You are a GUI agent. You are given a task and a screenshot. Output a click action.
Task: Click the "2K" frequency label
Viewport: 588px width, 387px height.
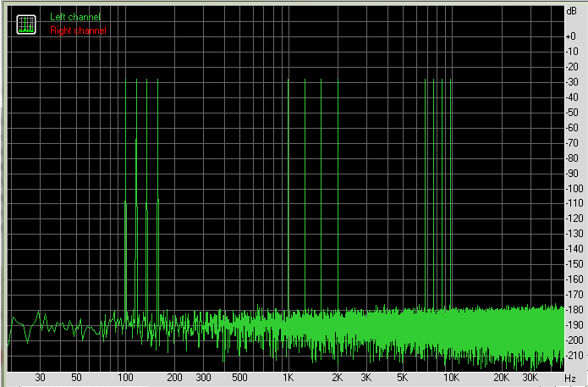(337, 378)
